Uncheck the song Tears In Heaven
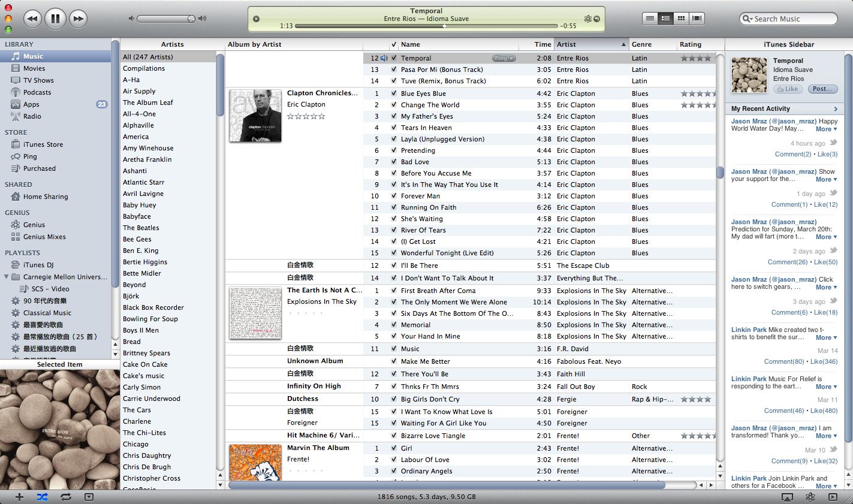This screenshot has width=853, height=504. (394, 128)
